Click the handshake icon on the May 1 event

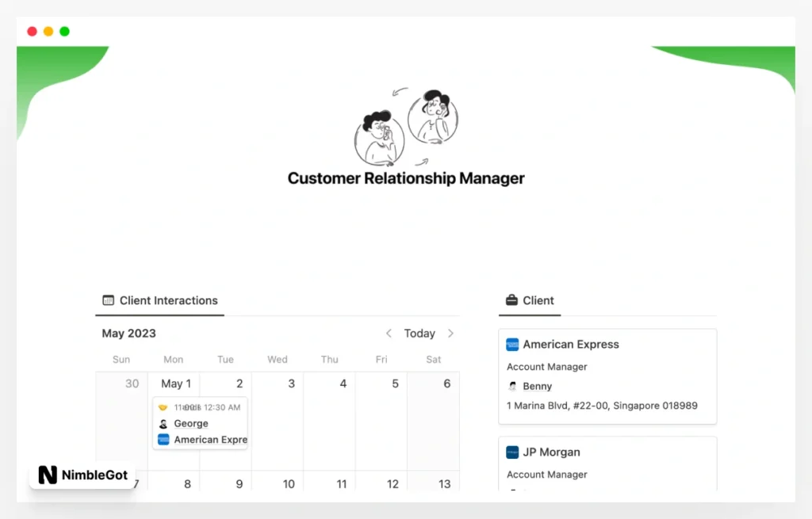[x=163, y=407]
